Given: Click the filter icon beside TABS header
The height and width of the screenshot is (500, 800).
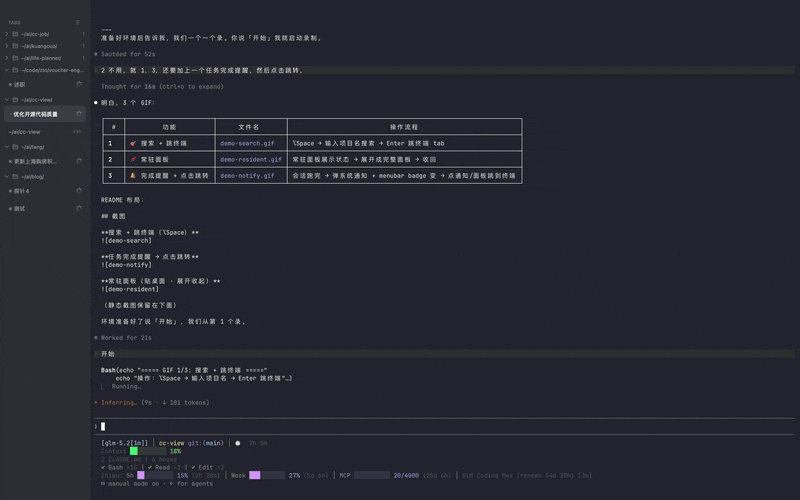Looking at the screenshot, I should [x=78, y=22].
